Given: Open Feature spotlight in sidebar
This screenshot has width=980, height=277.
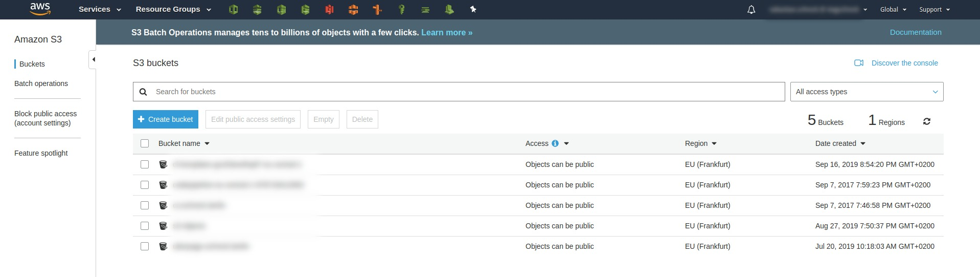Looking at the screenshot, I should pos(41,153).
